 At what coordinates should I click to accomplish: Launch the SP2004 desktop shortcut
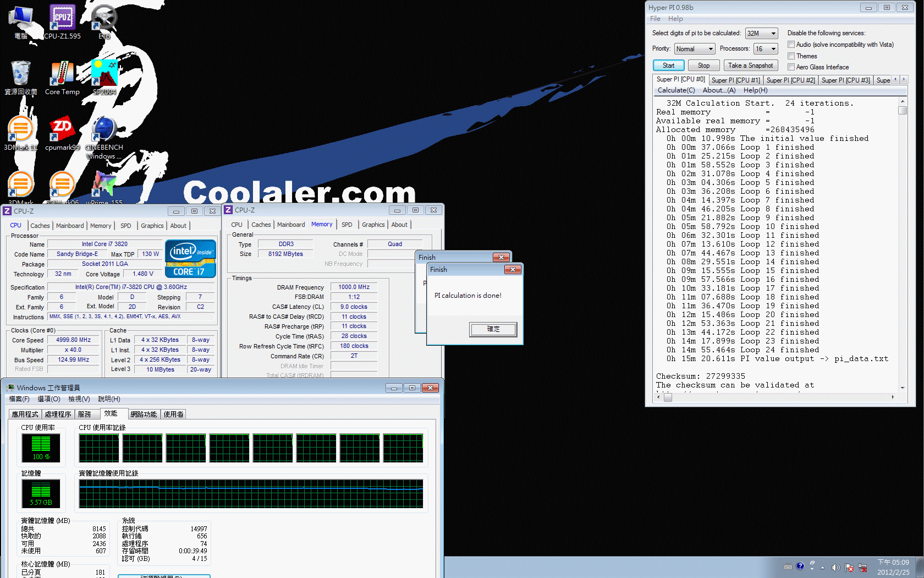point(105,78)
